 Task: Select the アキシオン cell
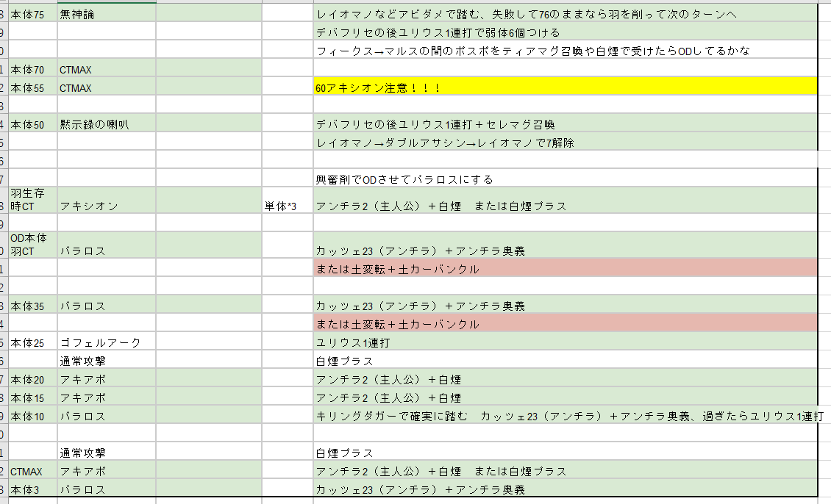coord(107,200)
